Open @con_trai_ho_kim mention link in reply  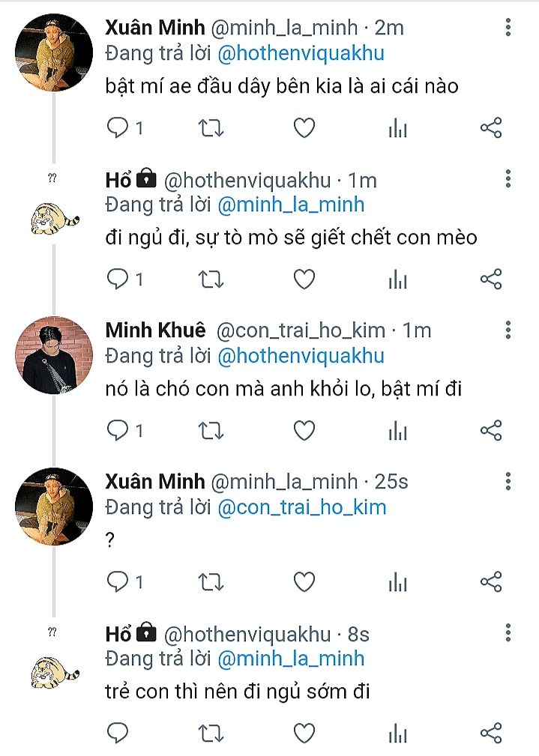301,506
